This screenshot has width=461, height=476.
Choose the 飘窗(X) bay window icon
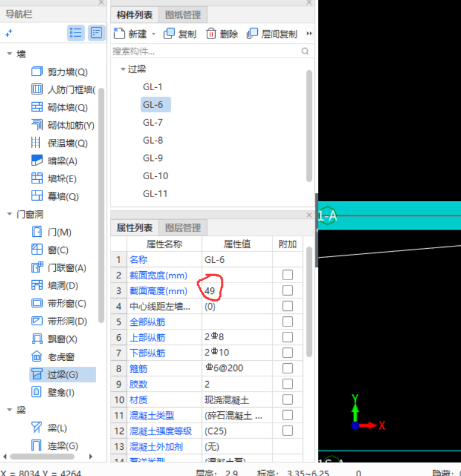37,339
